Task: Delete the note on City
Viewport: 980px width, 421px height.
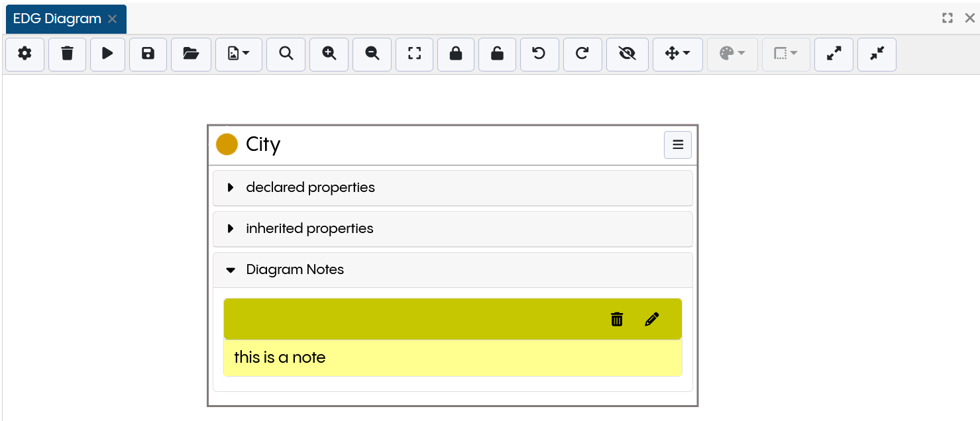Action: (616, 319)
